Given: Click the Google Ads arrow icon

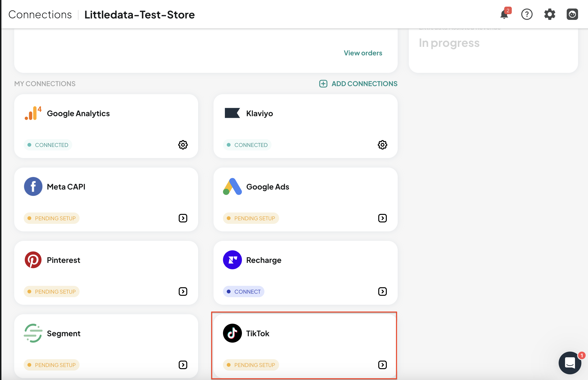Looking at the screenshot, I should 382,218.
